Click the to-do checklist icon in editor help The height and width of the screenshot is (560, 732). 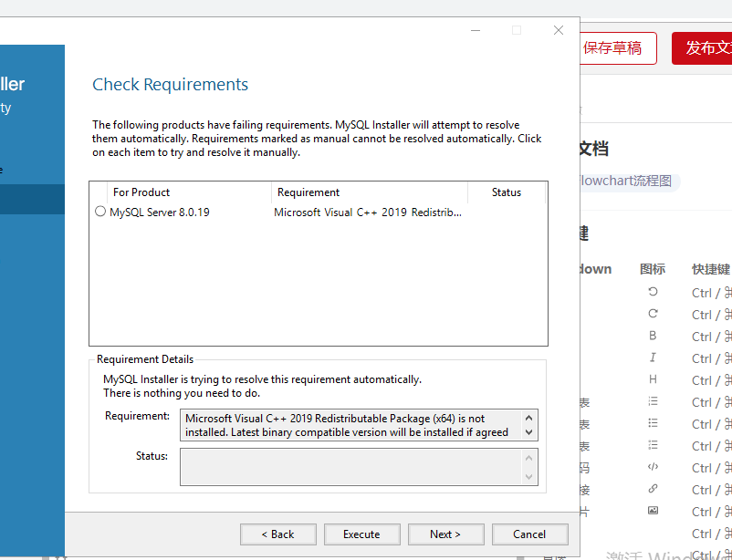(x=653, y=445)
